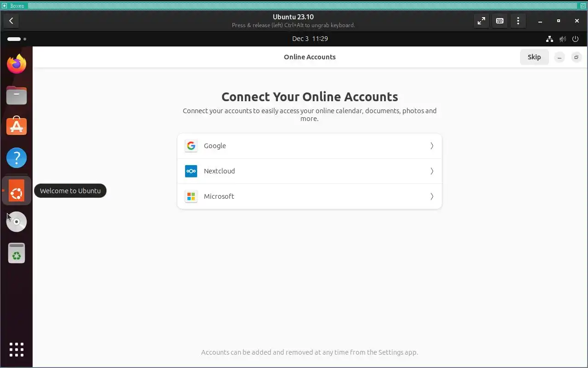Expand the Microsoft account chevron
This screenshot has height=368, width=588.
click(x=432, y=196)
